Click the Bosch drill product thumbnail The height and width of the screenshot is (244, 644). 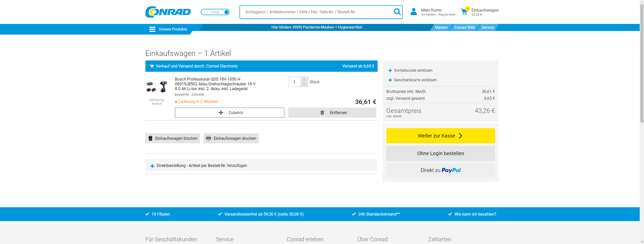pos(157,87)
